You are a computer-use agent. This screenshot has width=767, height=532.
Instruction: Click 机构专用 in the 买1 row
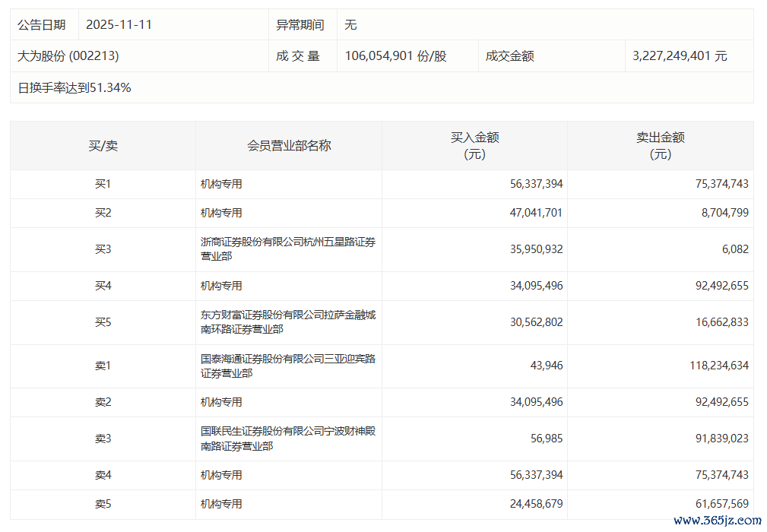click(x=222, y=185)
